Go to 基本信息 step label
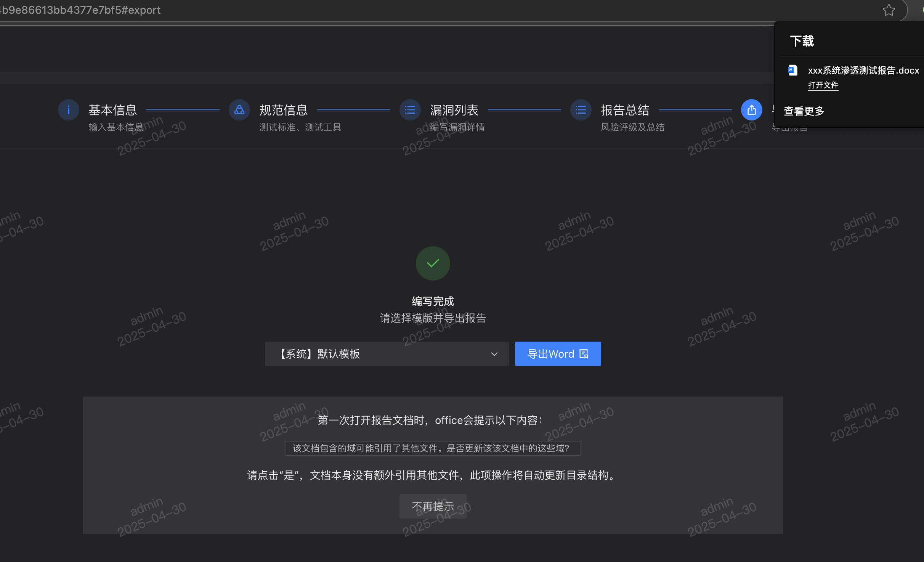 coord(113,110)
